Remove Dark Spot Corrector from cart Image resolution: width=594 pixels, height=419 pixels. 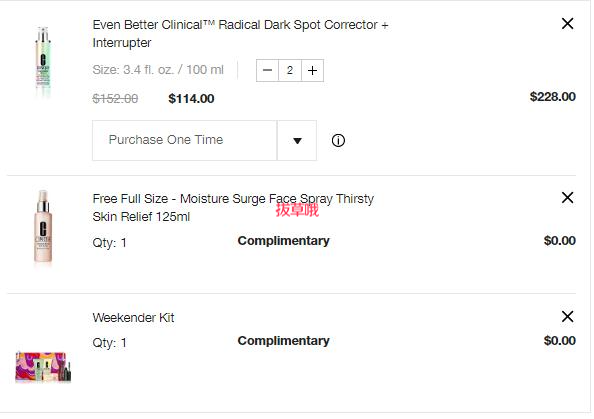pyautogui.click(x=567, y=23)
